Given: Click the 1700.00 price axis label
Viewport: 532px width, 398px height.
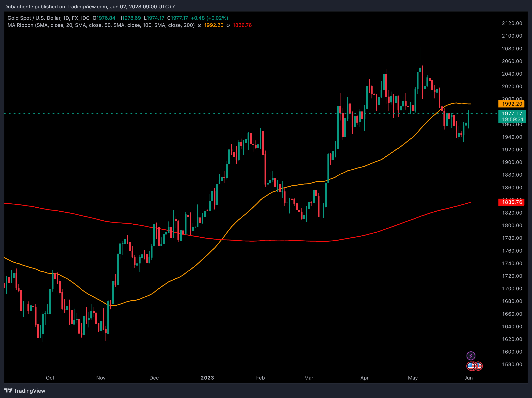Looking at the screenshot, I should pyautogui.click(x=512, y=288).
